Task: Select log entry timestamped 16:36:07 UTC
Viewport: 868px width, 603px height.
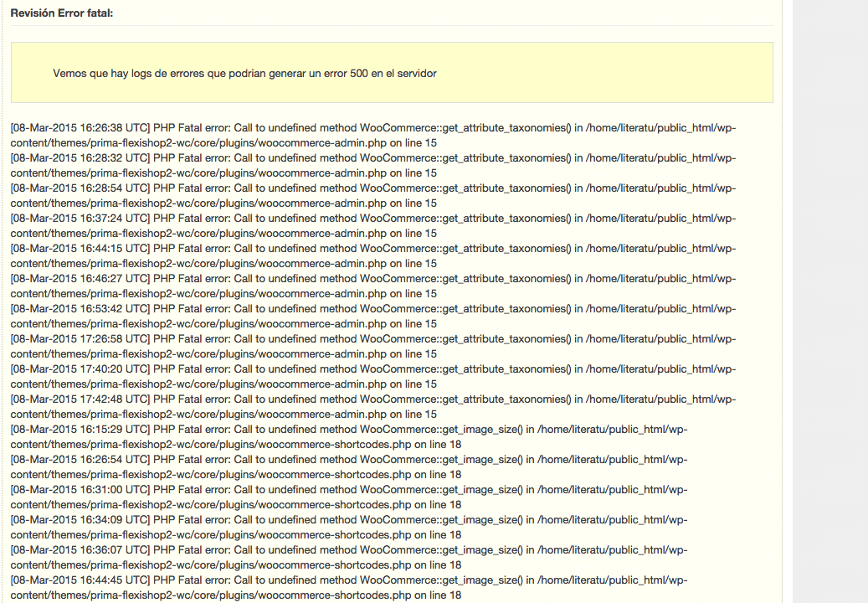Action: [x=349, y=558]
